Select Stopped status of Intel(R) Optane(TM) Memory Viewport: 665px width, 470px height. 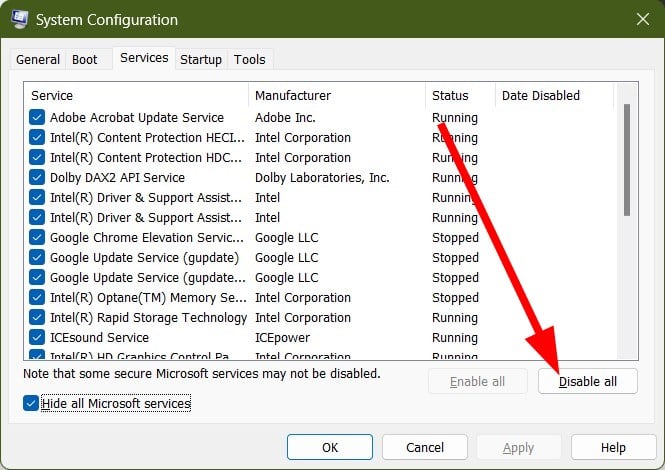[455, 297]
